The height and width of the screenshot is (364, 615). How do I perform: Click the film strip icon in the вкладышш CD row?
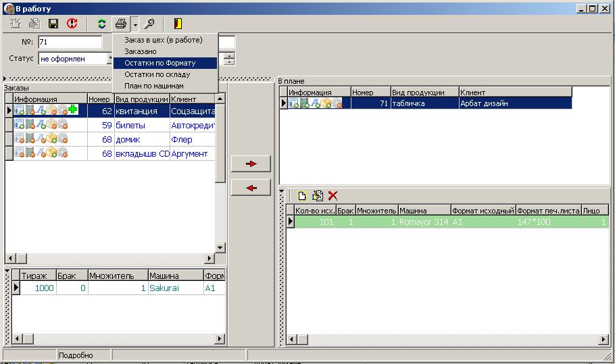30,153
